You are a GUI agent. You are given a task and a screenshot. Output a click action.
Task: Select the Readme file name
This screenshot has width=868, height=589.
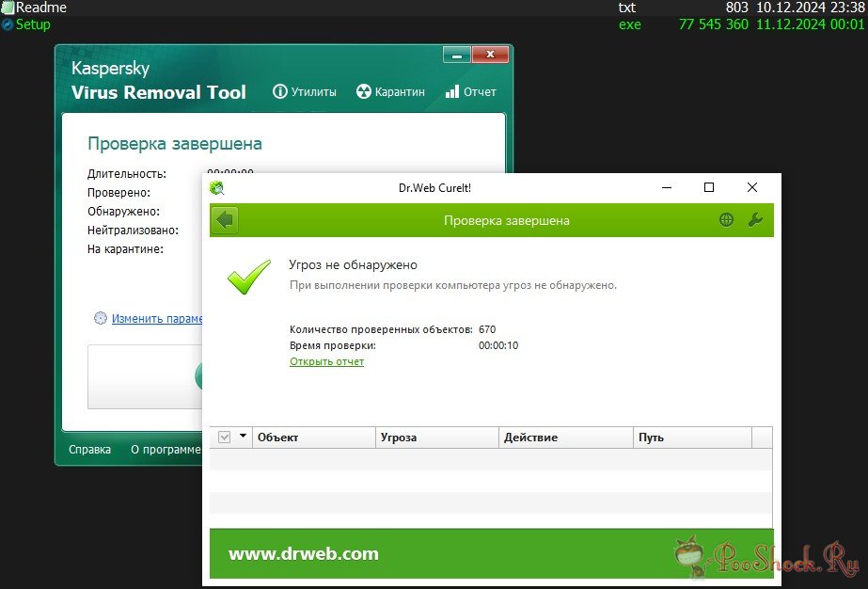click(x=41, y=8)
